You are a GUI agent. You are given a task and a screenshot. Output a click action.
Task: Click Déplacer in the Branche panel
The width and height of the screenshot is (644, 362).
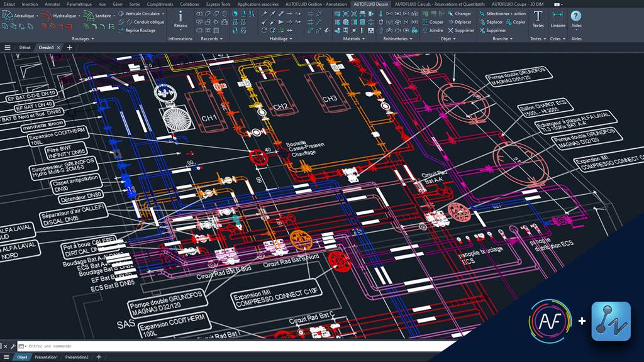click(x=491, y=22)
